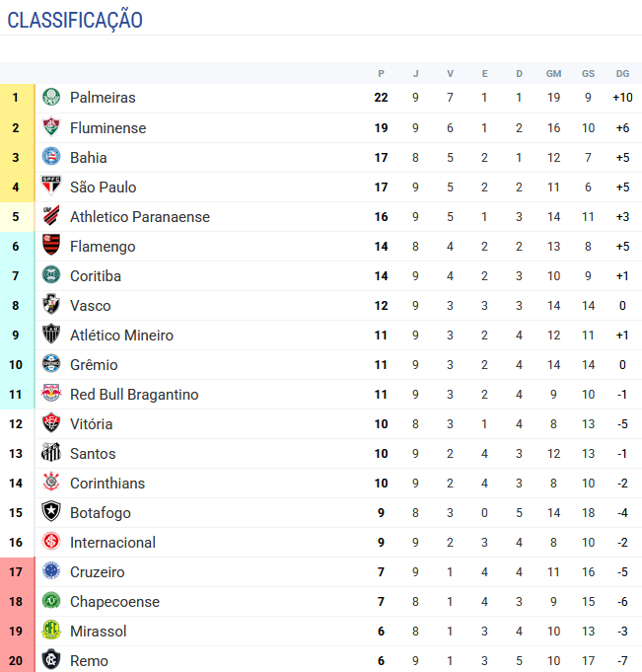
Task: Click the DG goal difference header
Action: pos(622,74)
